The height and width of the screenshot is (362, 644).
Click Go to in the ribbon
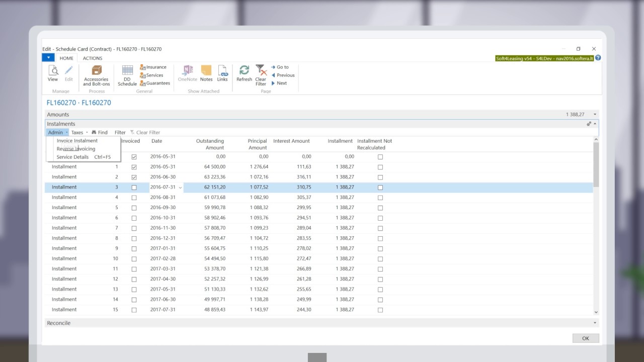tap(280, 67)
